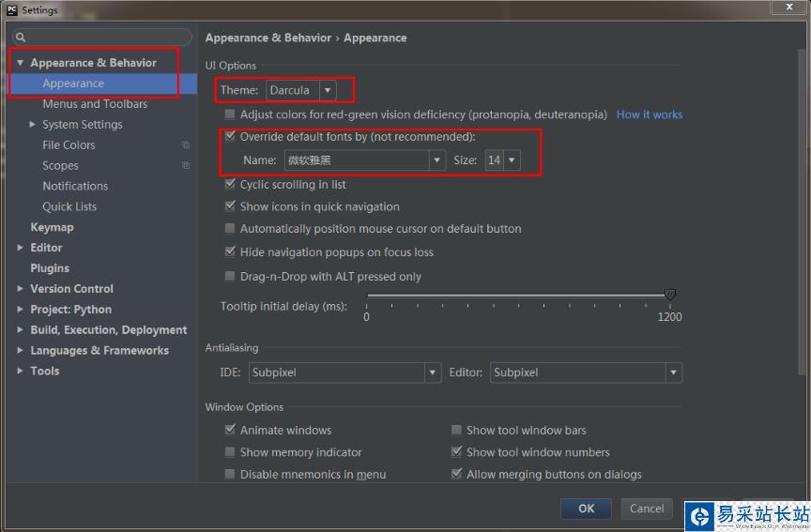Viewport: 811px width, 532px height.
Task: Click the Cancel button
Action: click(647, 509)
